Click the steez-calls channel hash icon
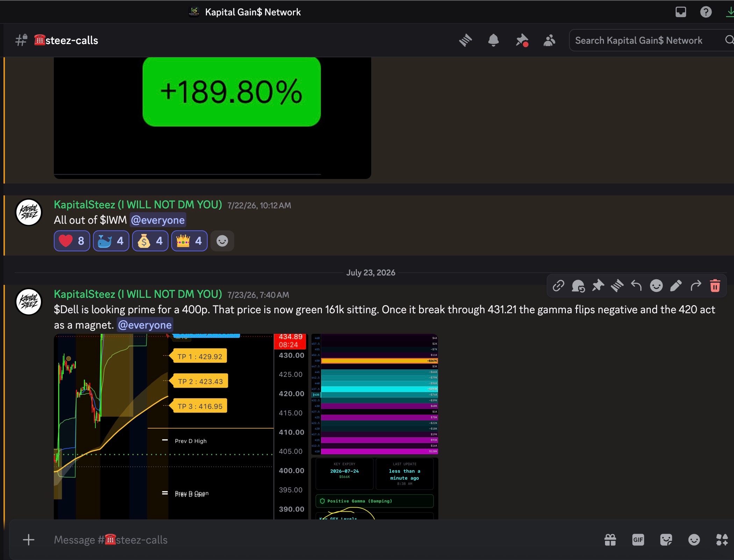The height and width of the screenshot is (560, 734). [x=21, y=40]
